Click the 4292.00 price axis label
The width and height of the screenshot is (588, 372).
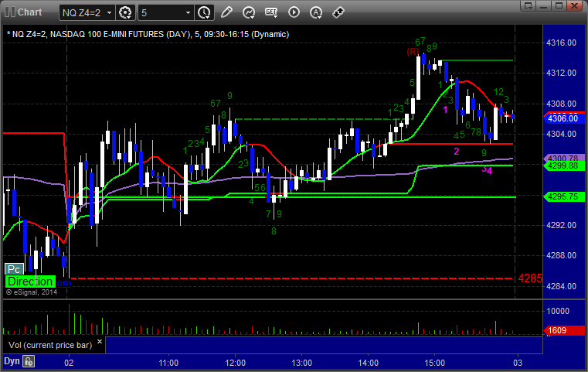tap(562, 225)
